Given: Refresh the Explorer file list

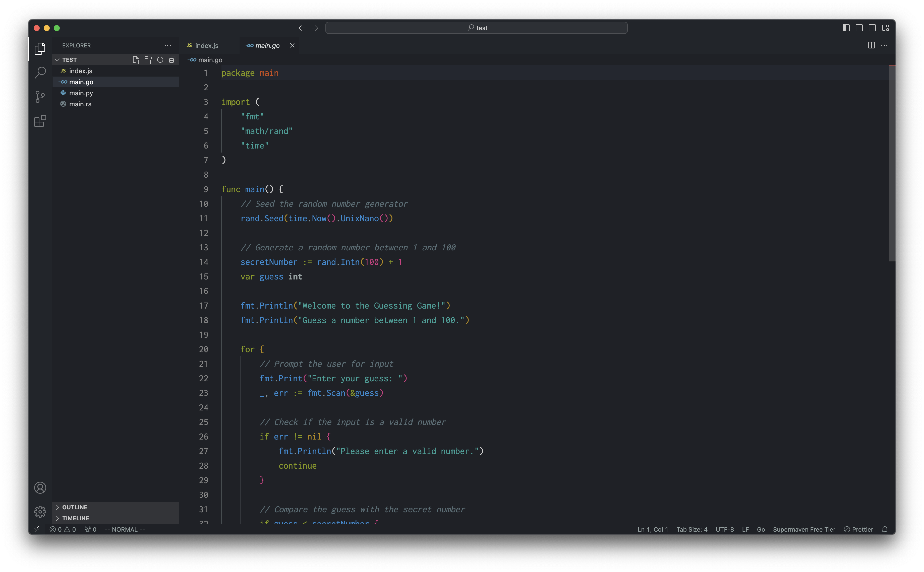Looking at the screenshot, I should [160, 60].
